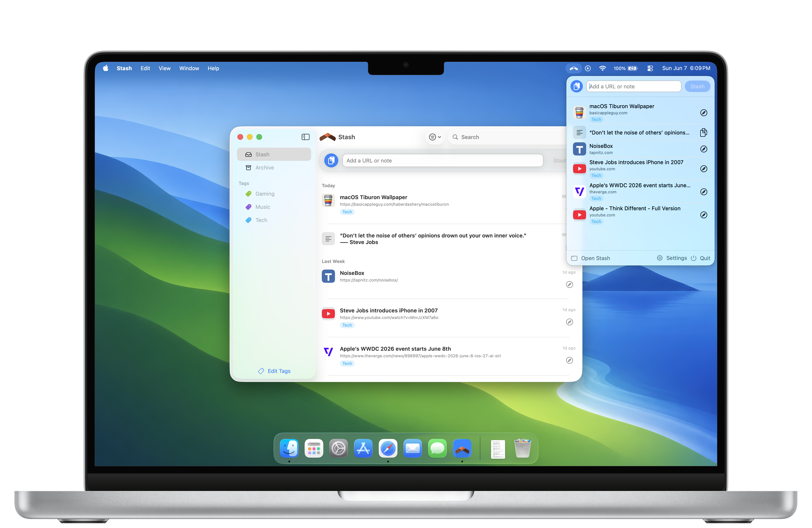812x528 pixels.
Task: Open App Store from the Dock
Action: 363,448
